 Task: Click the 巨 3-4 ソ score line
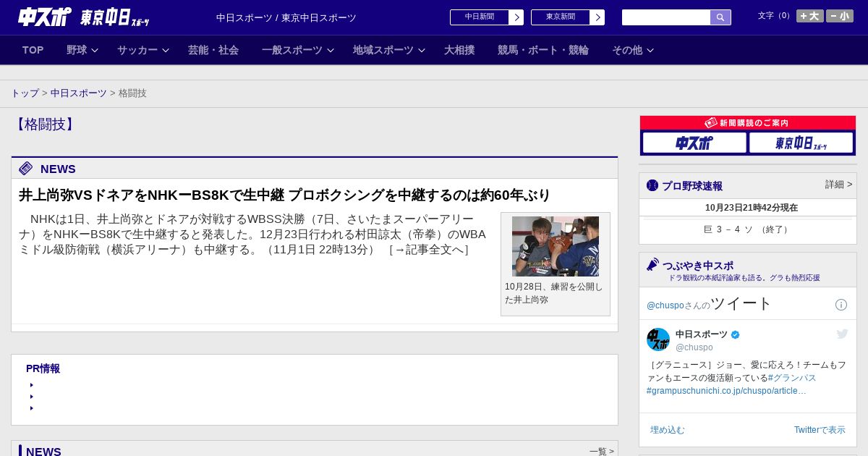(x=747, y=229)
